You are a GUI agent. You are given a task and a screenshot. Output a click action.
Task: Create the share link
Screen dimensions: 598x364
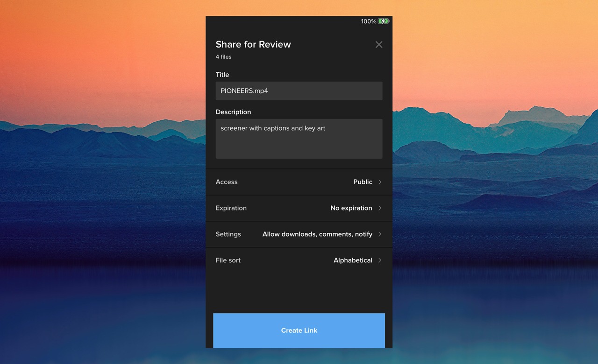tap(299, 330)
